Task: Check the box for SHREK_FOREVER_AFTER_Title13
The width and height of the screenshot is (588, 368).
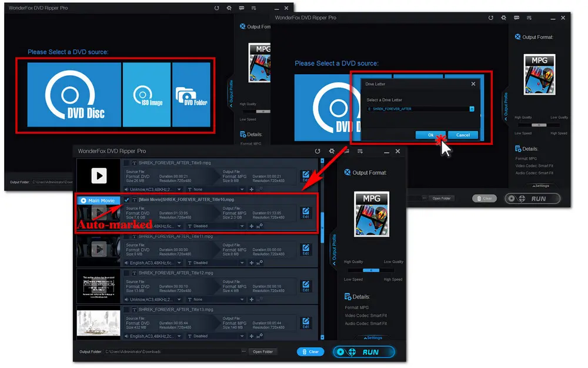Action: (127, 310)
